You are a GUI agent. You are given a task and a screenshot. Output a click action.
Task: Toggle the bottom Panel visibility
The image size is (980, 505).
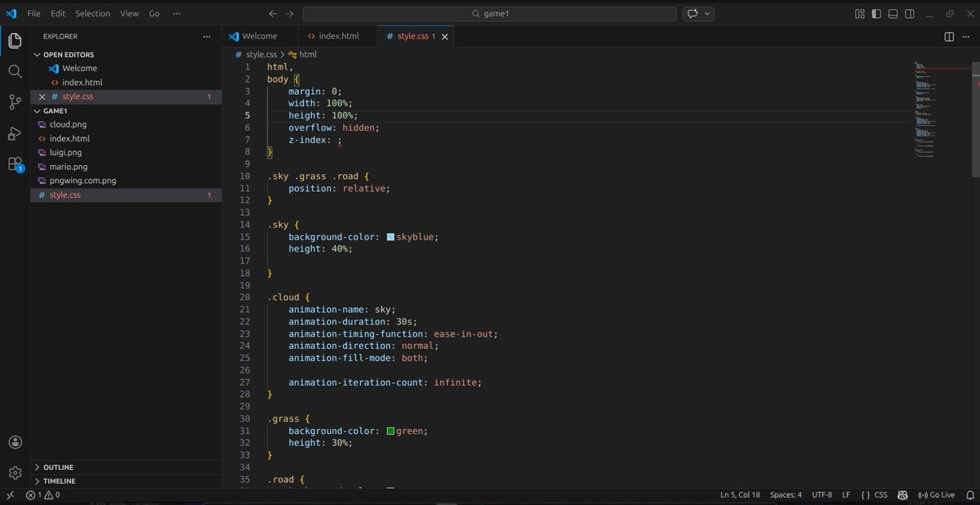893,14
